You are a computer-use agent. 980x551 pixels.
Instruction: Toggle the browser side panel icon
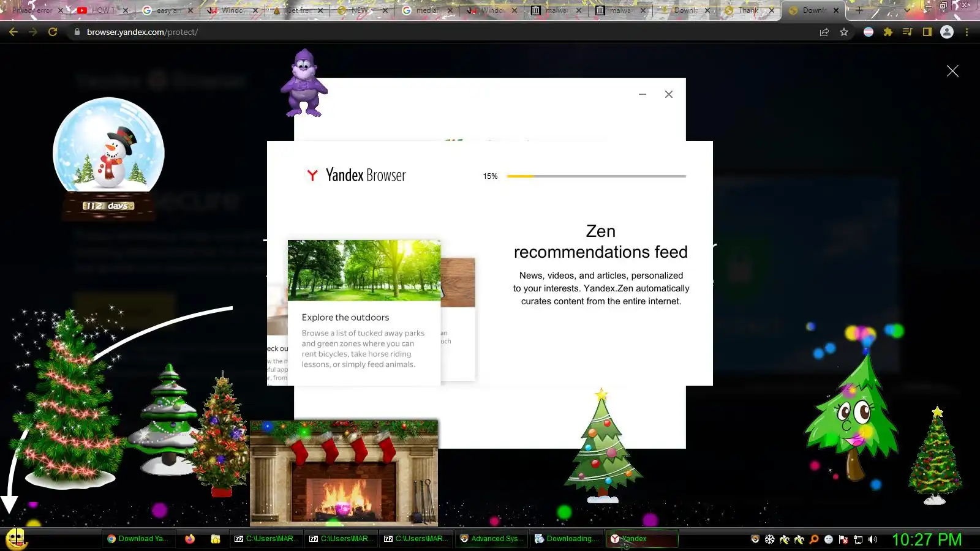point(927,32)
